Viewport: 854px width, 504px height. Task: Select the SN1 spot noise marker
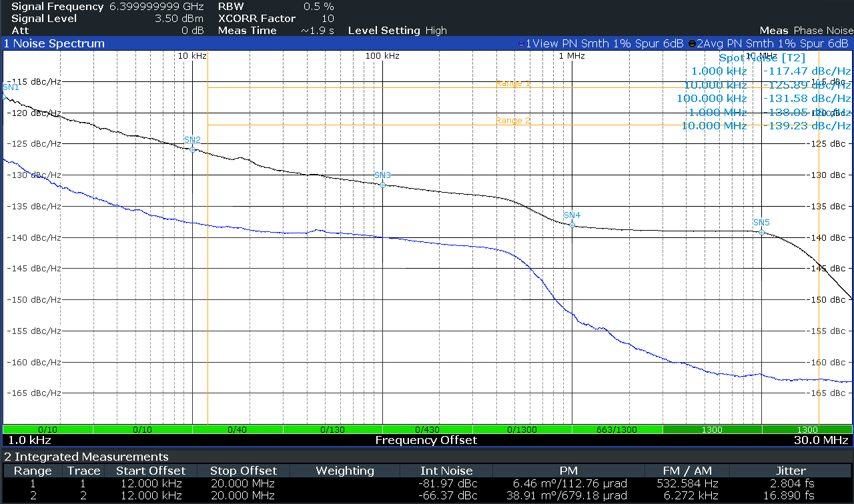(x=5, y=96)
